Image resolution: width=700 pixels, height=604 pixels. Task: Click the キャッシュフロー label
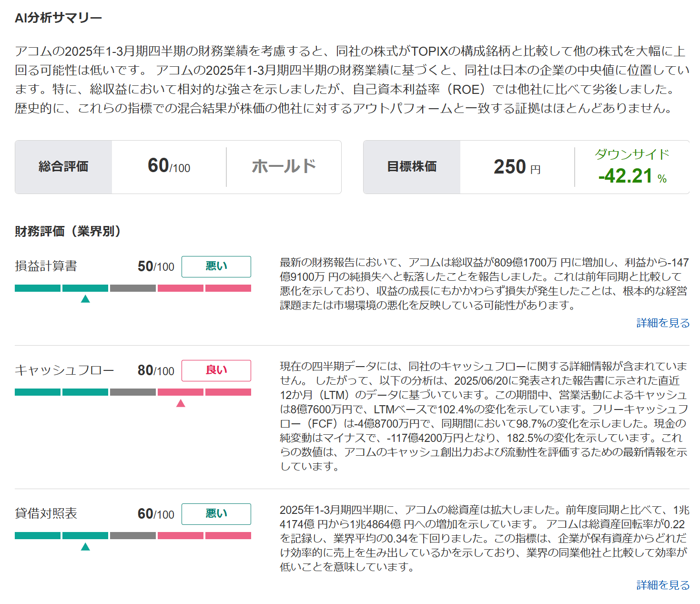[x=64, y=370]
